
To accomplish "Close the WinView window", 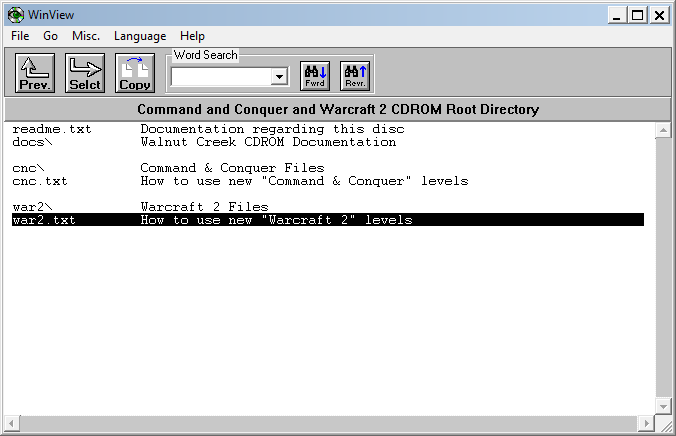I will point(660,15).
